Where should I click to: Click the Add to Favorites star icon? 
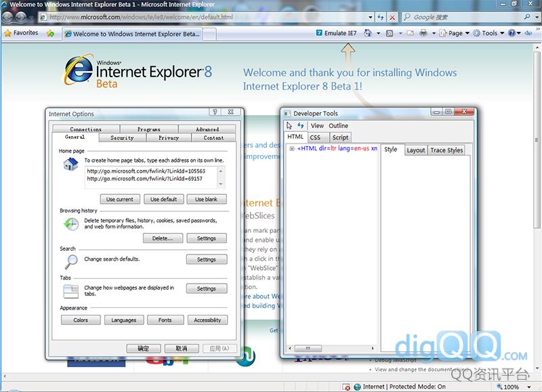click(x=50, y=33)
